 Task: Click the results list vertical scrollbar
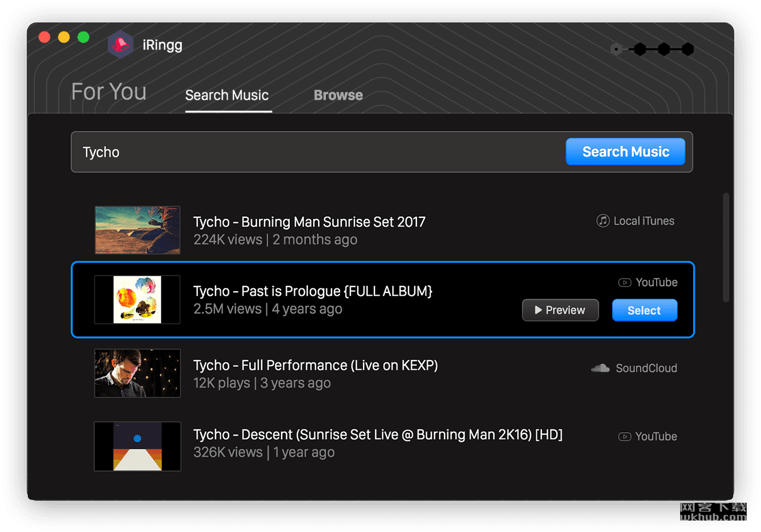click(726, 247)
